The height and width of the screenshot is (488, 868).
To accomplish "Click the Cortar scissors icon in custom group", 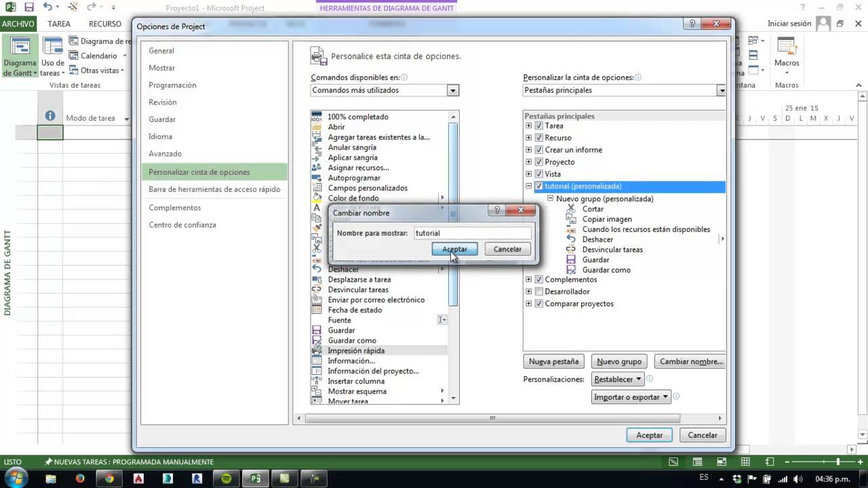I will [x=571, y=209].
